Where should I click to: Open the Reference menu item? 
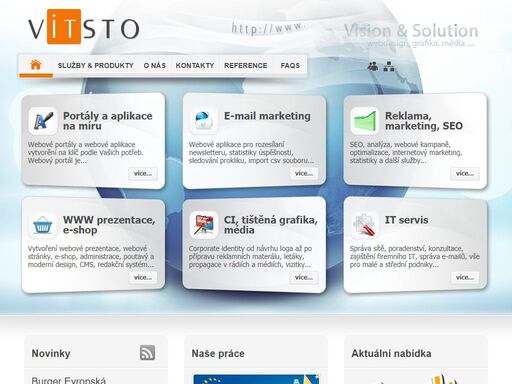pyautogui.click(x=246, y=66)
